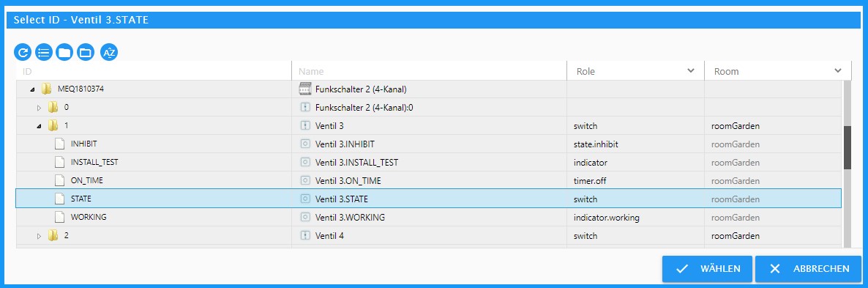Click the collapse all folders icon

click(64, 52)
